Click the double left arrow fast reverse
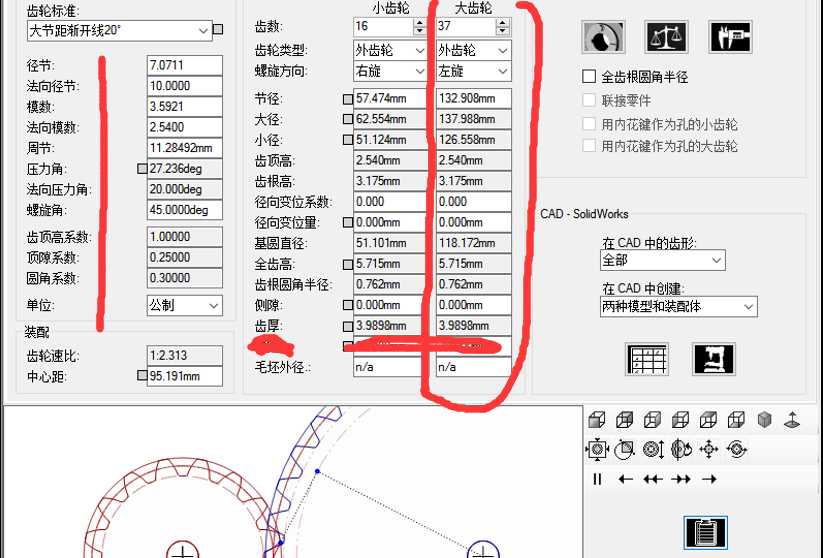Screen dimensions: 823x558 tap(653, 479)
